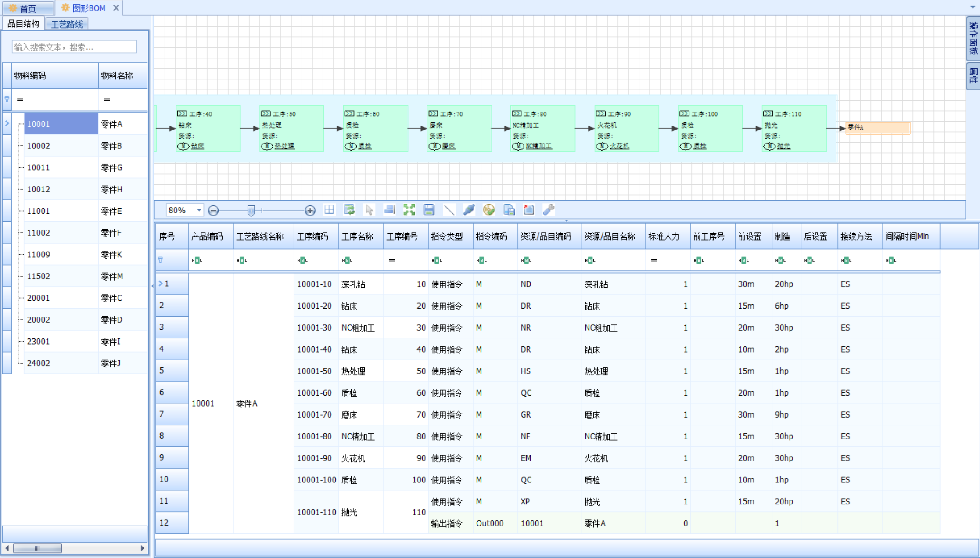Click the save floppy disk icon
Viewport: 980px width, 558px height.
click(429, 210)
